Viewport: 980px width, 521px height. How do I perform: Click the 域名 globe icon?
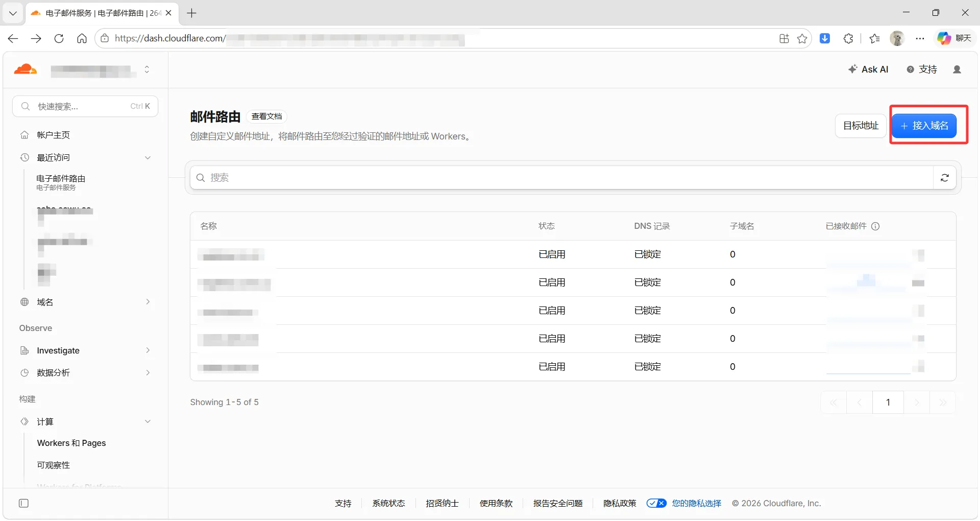pyautogui.click(x=24, y=302)
